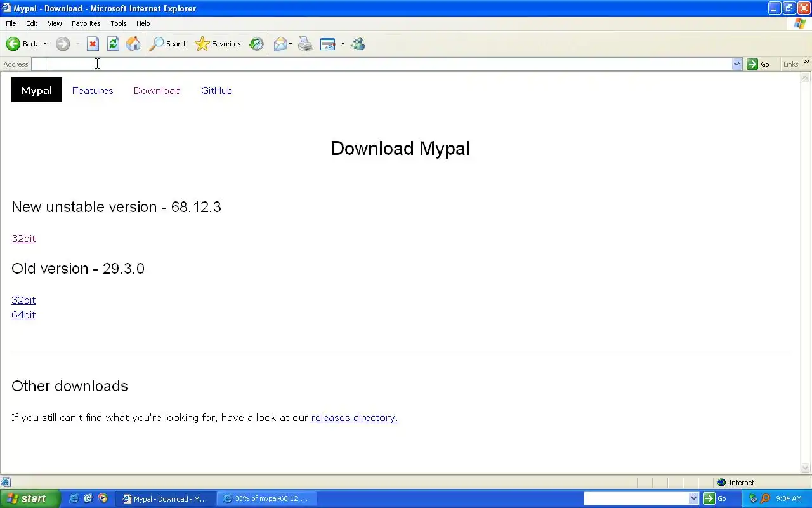The width and height of the screenshot is (812, 508).
Task: Launch Internet Explorer from Quick Launch
Action: point(74,498)
